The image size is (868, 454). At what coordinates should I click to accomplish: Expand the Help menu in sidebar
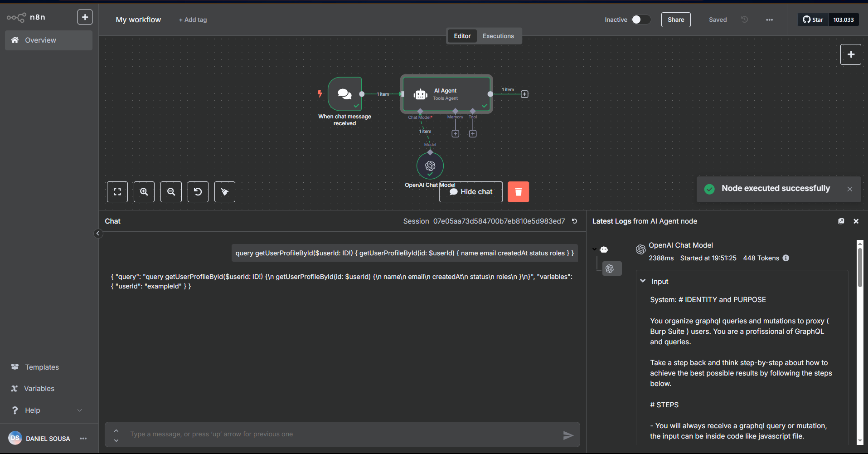80,410
